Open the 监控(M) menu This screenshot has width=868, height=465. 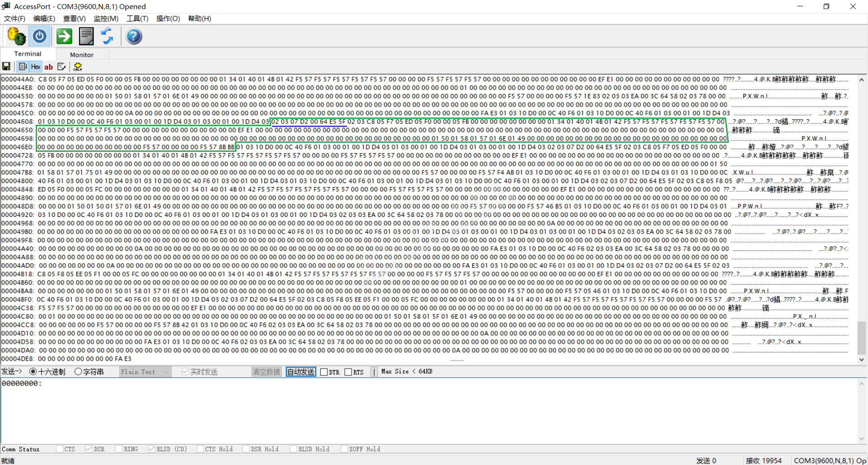[106, 19]
